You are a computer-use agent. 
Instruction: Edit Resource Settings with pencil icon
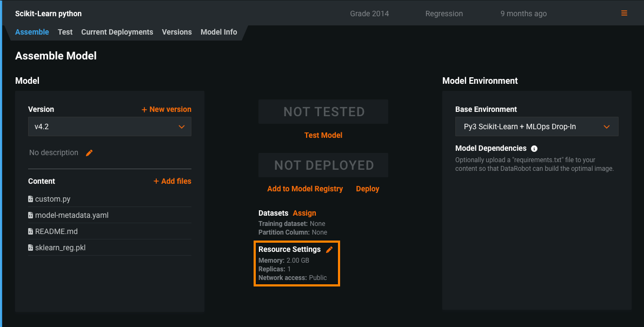pyautogui.click(x=329, y=250)
